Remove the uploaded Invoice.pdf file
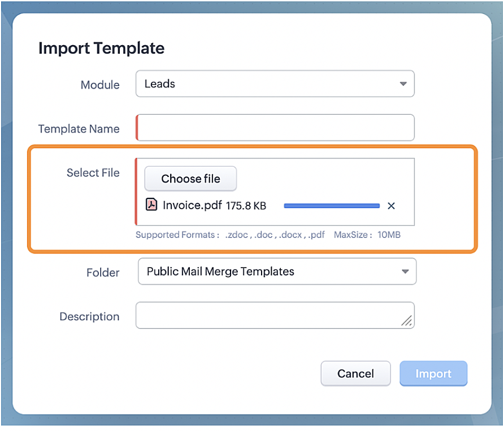 pos(391,206)
